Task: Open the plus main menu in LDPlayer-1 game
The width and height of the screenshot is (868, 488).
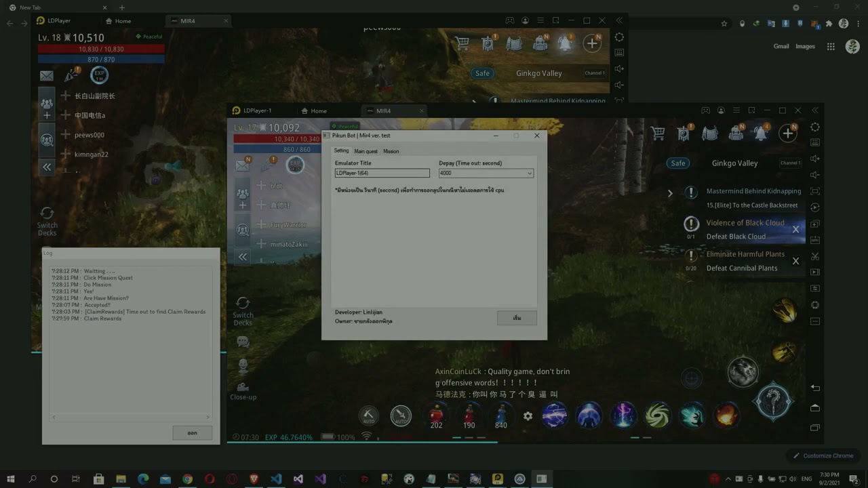Action: point(787,134)
